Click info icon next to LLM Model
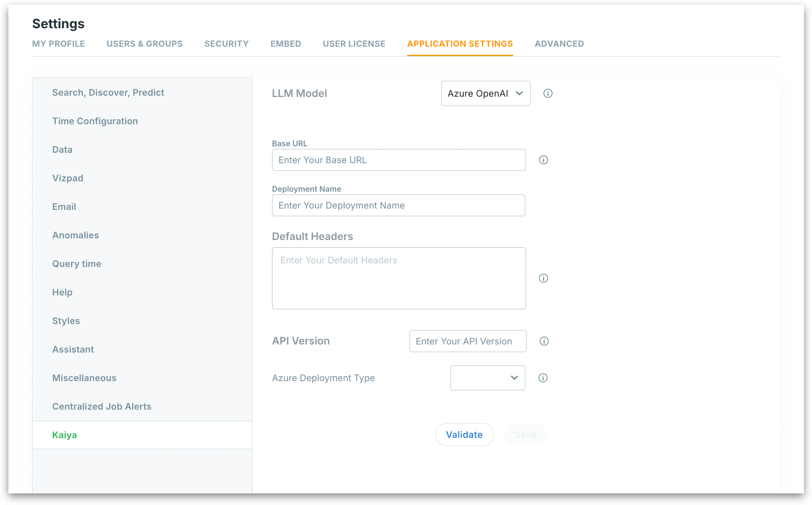 (548, 93)
